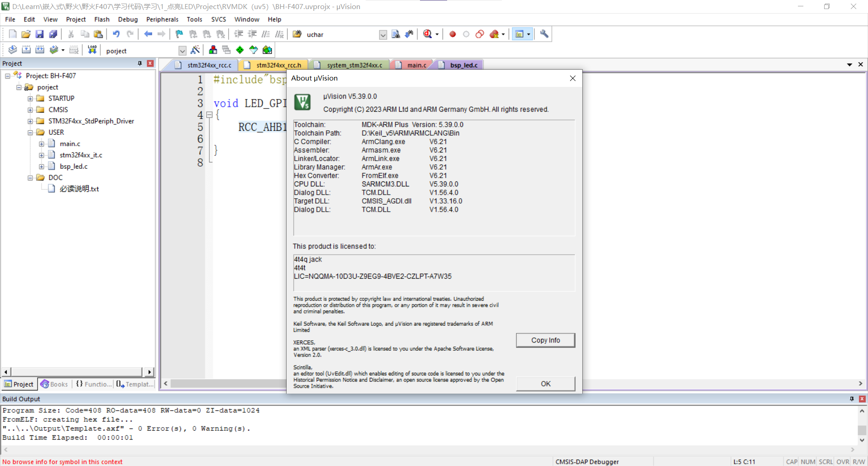The width and height of the screenshot is (868, 466).
Task: Expand the STARTUP folder
Action: 30,99
